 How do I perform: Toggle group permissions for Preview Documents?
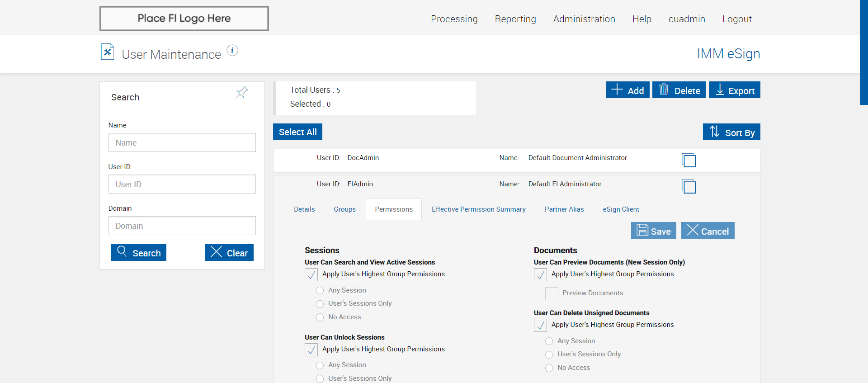click(x=541, y=274)
